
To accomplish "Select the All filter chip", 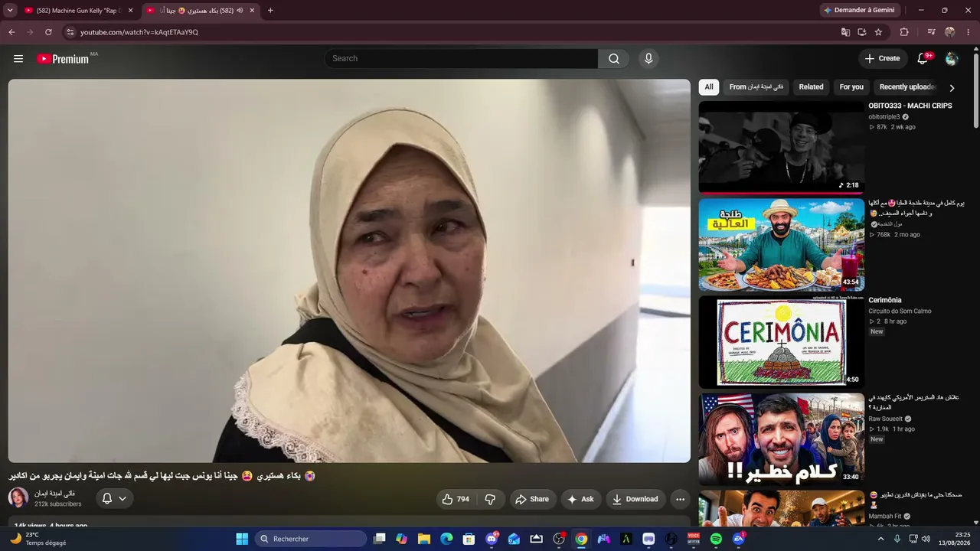I will (709, 87).
